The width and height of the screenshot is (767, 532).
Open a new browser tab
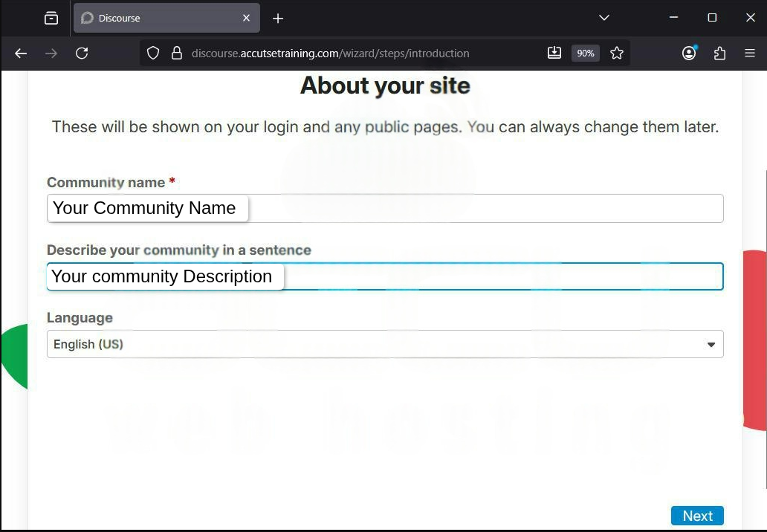tap(277, 18)
